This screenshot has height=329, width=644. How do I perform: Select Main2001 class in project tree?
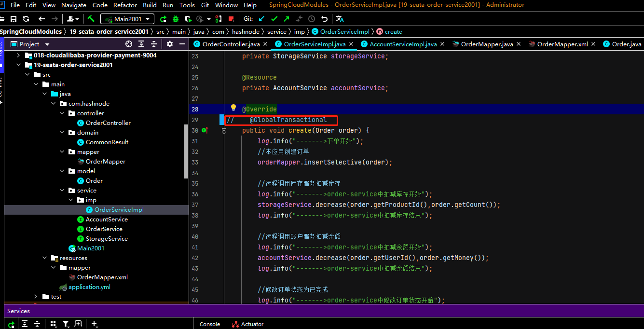(x=91, y=248)
